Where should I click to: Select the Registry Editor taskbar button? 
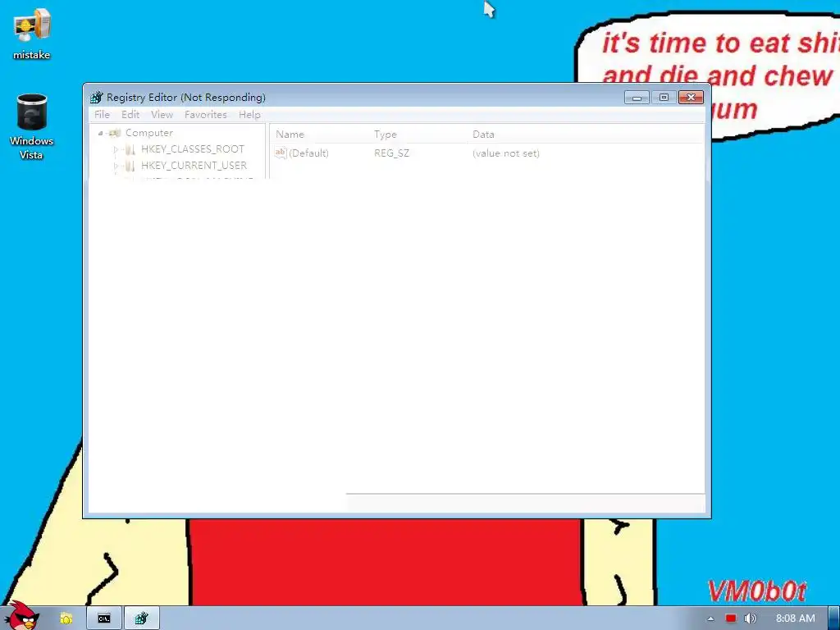coord(141,619)
